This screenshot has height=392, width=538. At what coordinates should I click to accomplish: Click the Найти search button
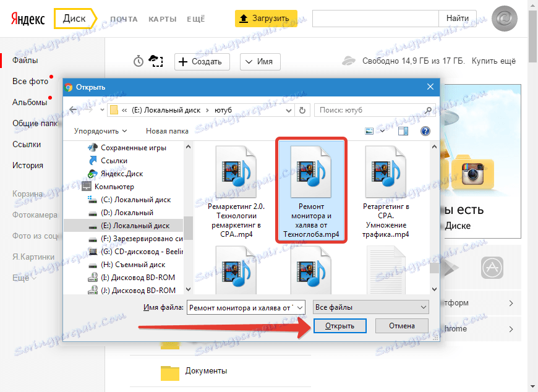458,19
